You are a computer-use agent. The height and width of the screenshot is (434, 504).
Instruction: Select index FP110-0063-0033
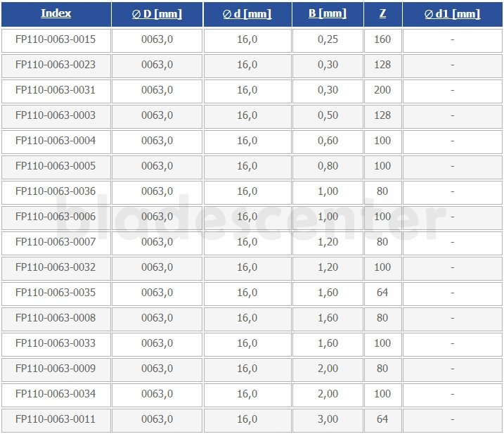(x=56, y=343)
